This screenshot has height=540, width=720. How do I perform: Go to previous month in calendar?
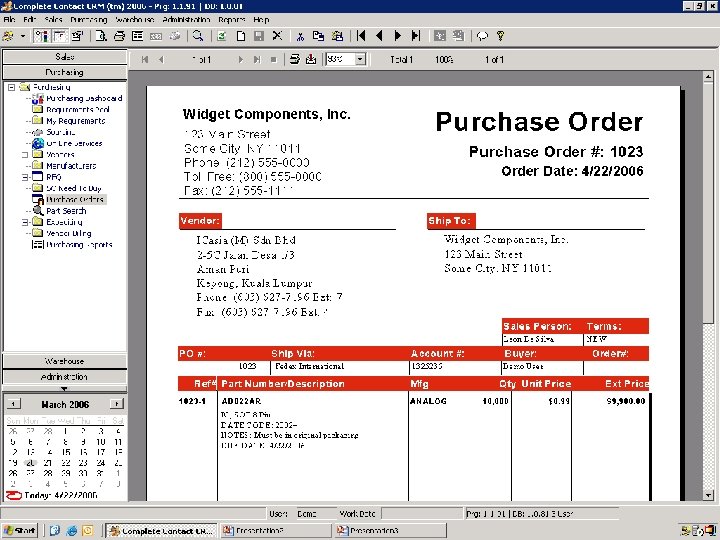(14, 404)
